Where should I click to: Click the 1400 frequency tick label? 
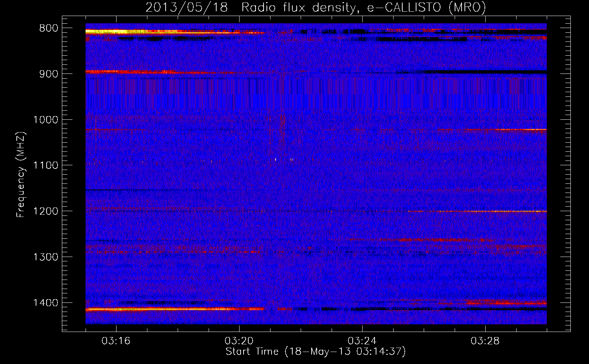click(x=46, y=303)
